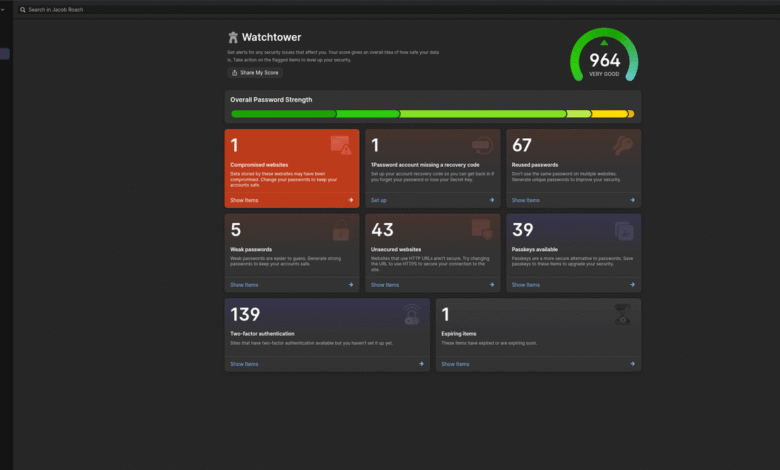Click the recovery code card icon
780x470 pixels.
pos(482,146)
